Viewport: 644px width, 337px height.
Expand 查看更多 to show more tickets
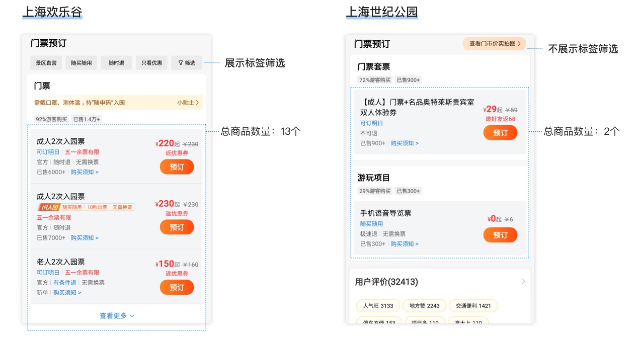[x=116, y=315]
